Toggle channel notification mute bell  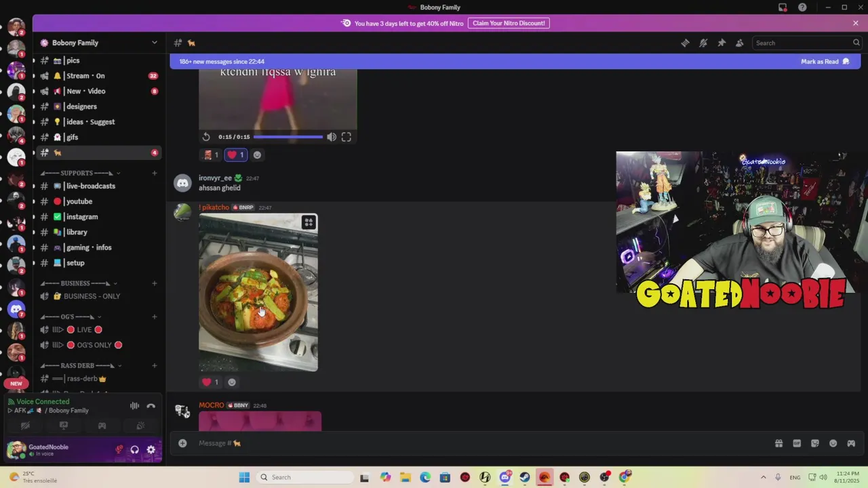(703, 43)
